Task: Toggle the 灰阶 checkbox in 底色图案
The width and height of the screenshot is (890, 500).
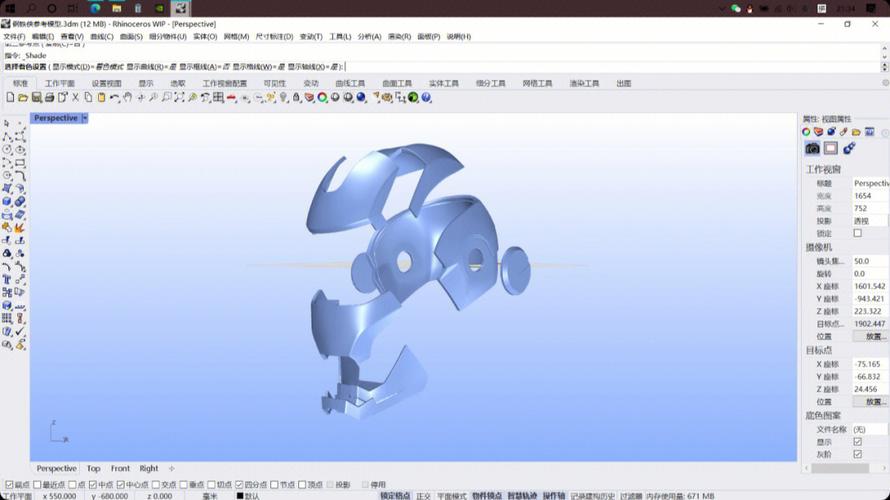Action: coord(858,454)
